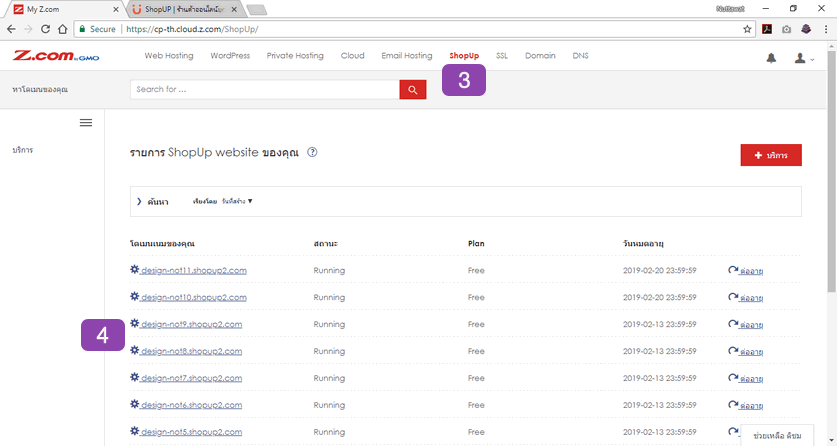Click expiry date of design-not11 row

coord(659,270)
